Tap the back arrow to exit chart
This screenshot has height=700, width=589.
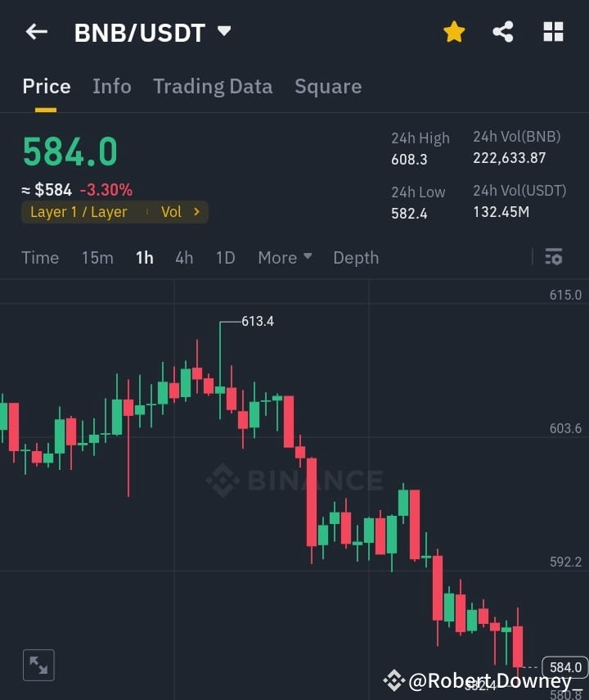coord(36,31)
